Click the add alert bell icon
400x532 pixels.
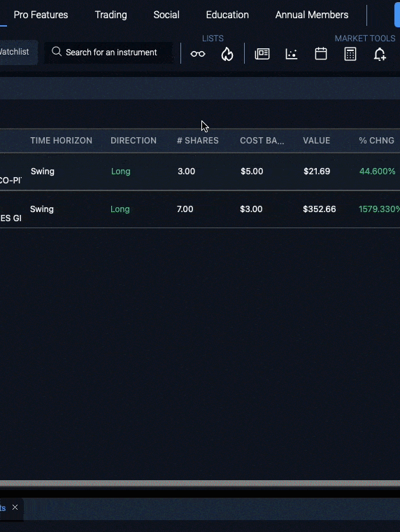coord(380,54)
